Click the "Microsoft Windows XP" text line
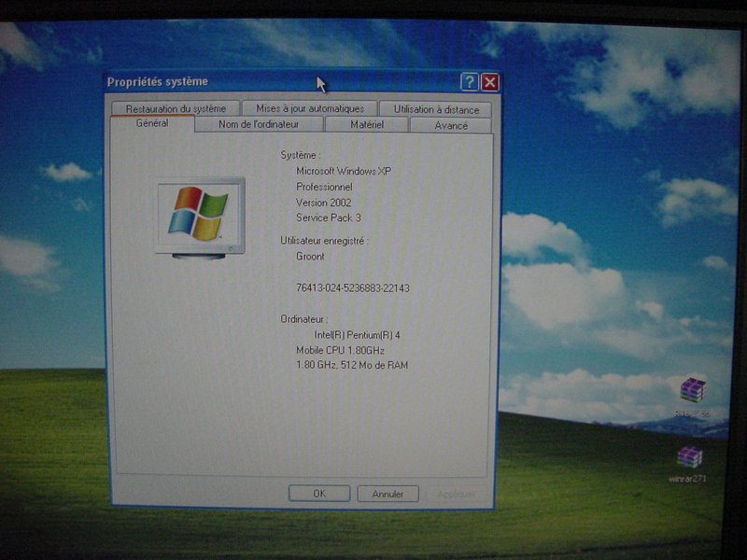This screenshot has width=747, height=560. coord(344,171)
